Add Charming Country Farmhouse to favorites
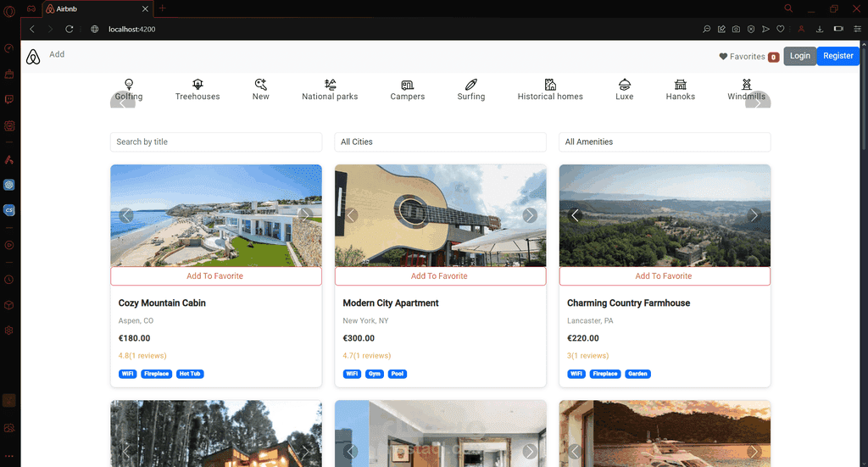Viewport: 868px width, 467px height. pyautogui.click(x=665, y=276)
